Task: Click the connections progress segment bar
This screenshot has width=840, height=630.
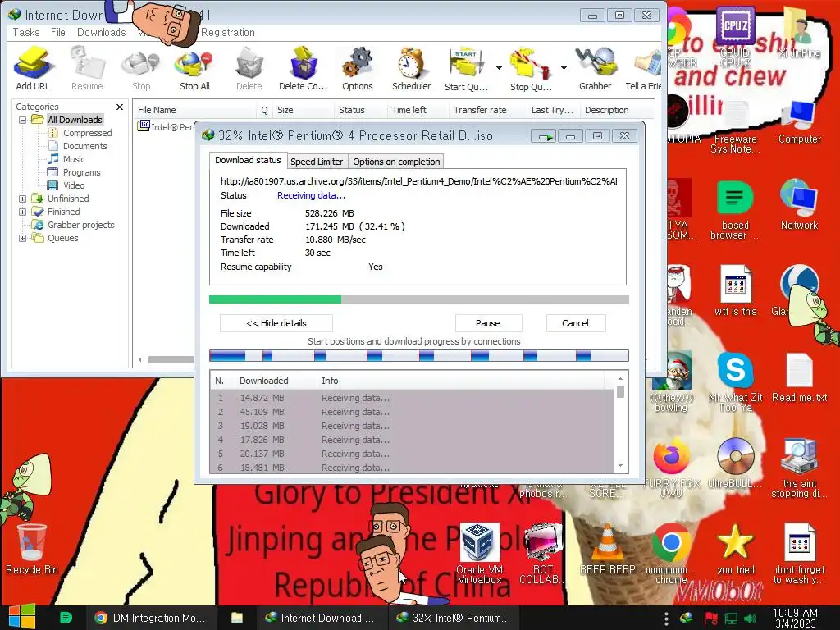Action: coord(419,356)
